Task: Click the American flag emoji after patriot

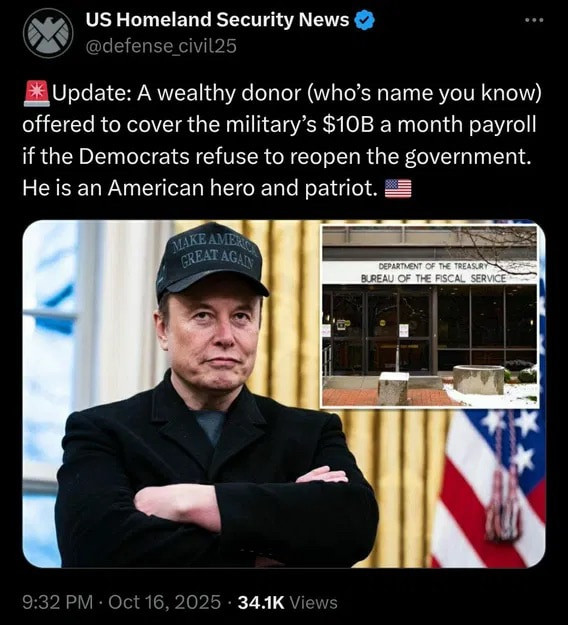Action: 398,189
